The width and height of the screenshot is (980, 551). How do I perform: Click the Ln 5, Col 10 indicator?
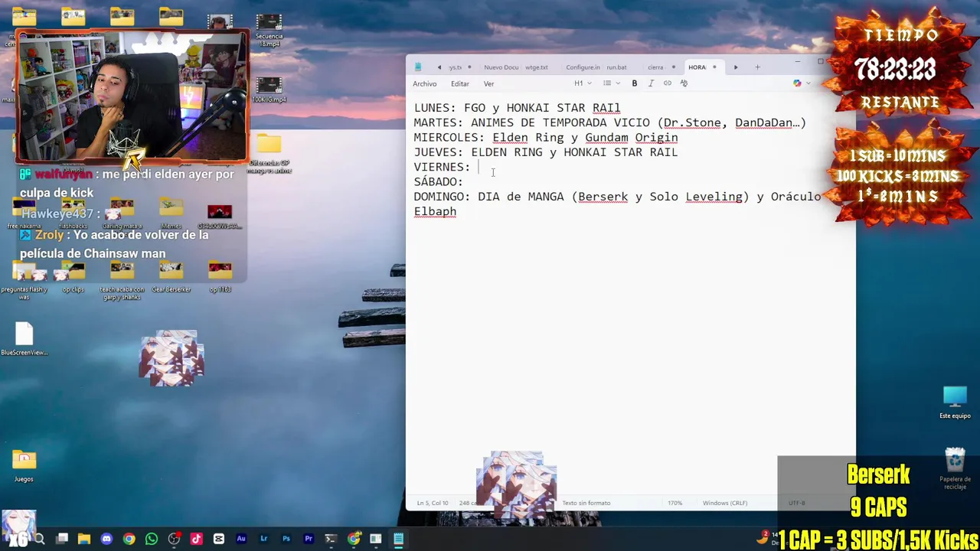pyautogui.click(x=433, y=503)
